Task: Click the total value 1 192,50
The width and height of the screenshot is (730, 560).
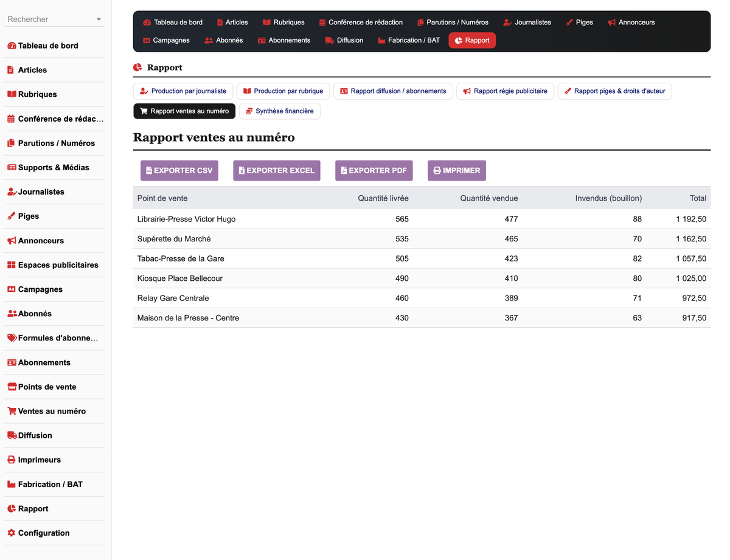Action: [691, 219]
